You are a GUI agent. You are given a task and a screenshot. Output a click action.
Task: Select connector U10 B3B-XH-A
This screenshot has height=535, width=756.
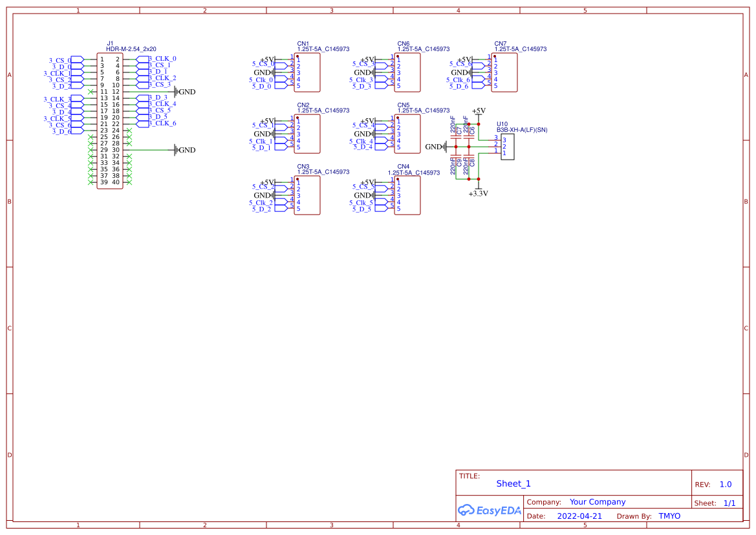coord(508,147)
